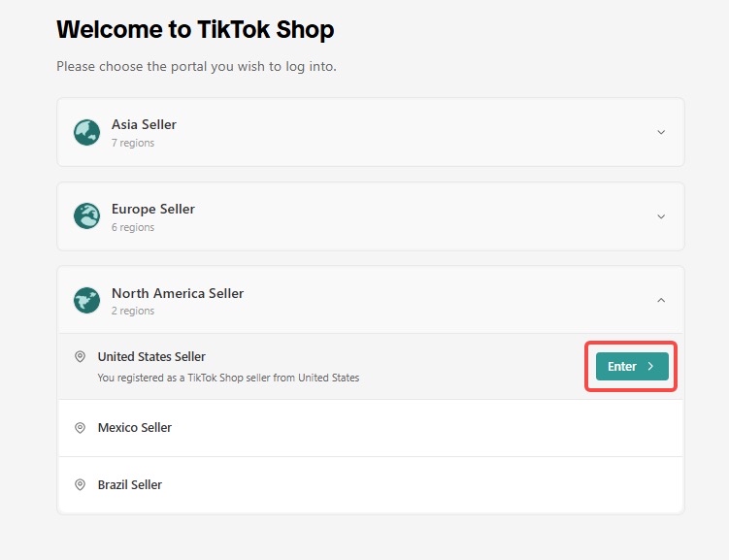Collapse the North America Seller section

[x=661, y=300]
